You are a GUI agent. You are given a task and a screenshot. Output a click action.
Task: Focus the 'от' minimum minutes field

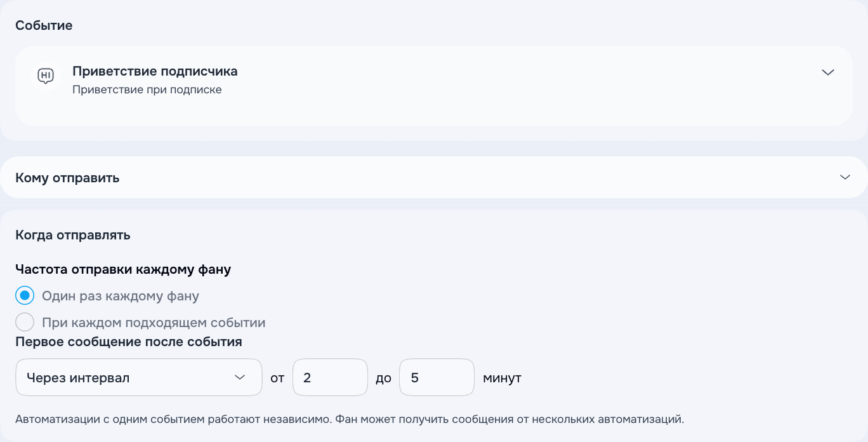click(x=330, y=377)
